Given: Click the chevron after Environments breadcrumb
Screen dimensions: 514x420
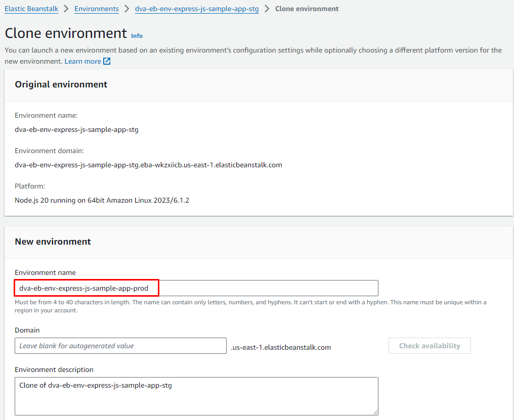Looking at the screenshot, I should click(x=127, y=9).
